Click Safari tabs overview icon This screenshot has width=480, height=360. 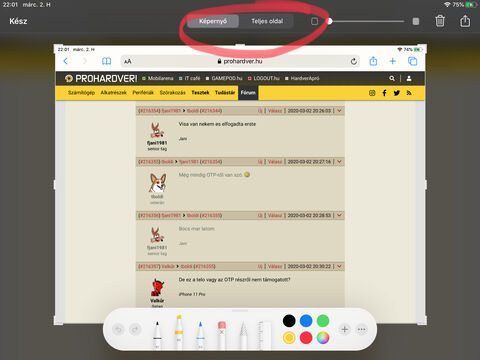[413, 61]
